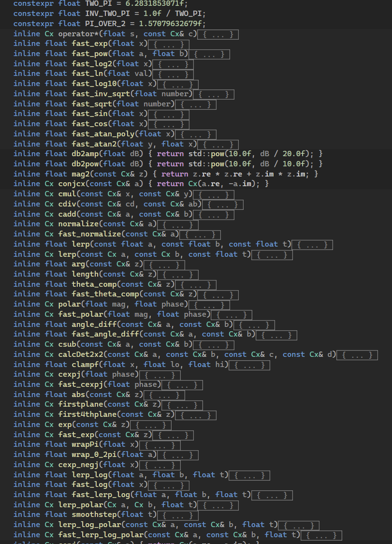The width and height of the screenshot is (392, 544).
Task: Expand collapsed body of lerp_polar function
Action: [218, 505]
